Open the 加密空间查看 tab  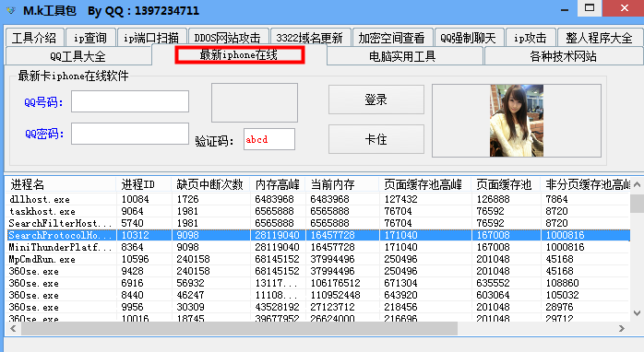pyautogui.click(x=391, y=38)
